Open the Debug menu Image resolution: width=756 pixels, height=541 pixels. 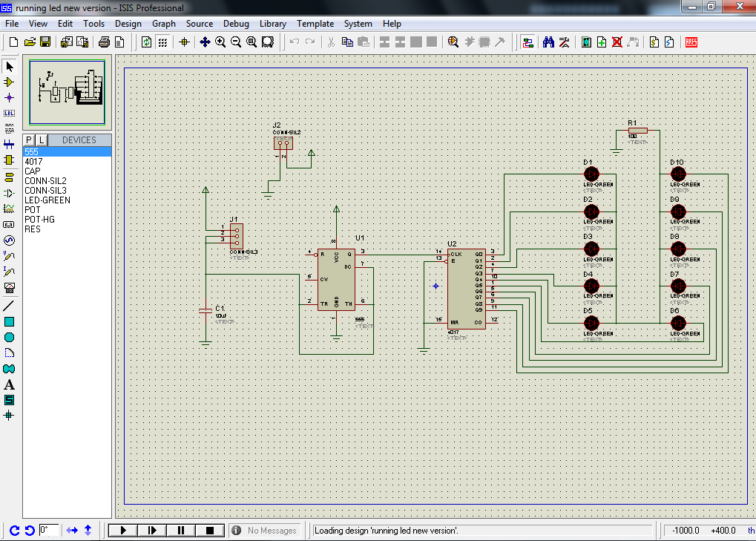click(x=236, y=24)
